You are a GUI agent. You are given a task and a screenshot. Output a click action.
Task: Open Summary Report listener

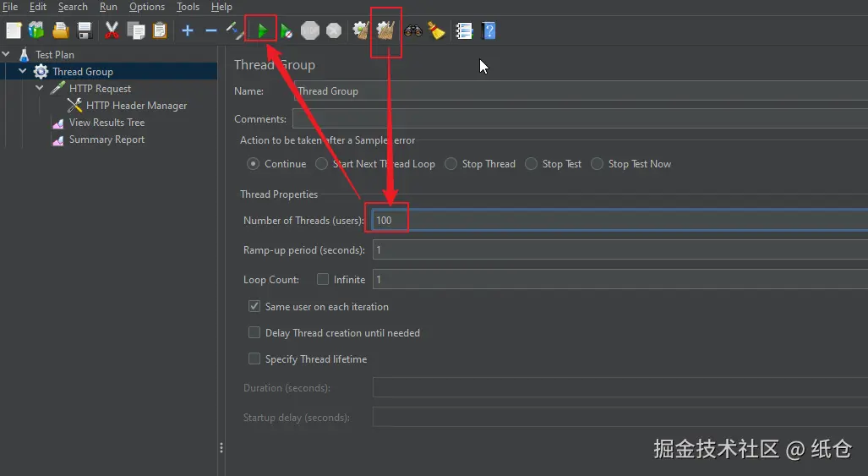click(106, 140)
